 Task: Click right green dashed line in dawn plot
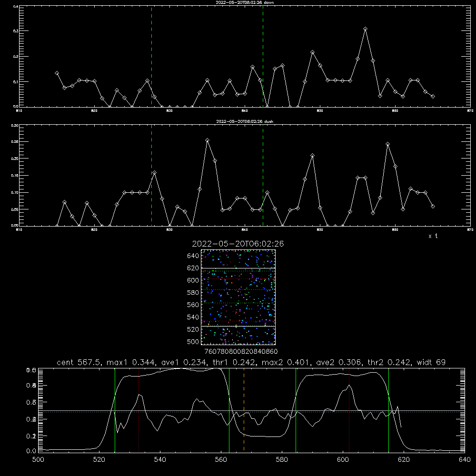[263, 56]
